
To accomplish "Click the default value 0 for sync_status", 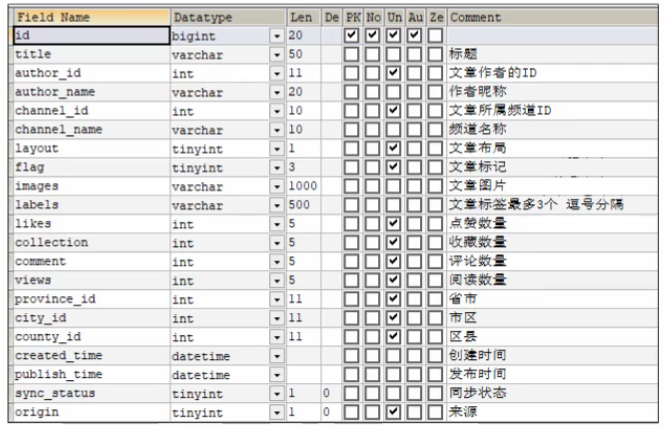I will pos(326,393).
